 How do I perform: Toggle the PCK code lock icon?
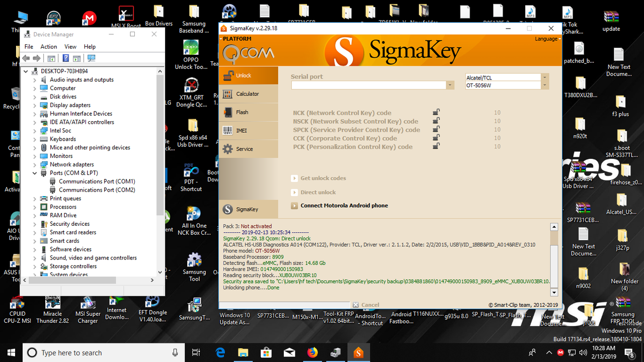pyautogui.click(x=436, y=146)
